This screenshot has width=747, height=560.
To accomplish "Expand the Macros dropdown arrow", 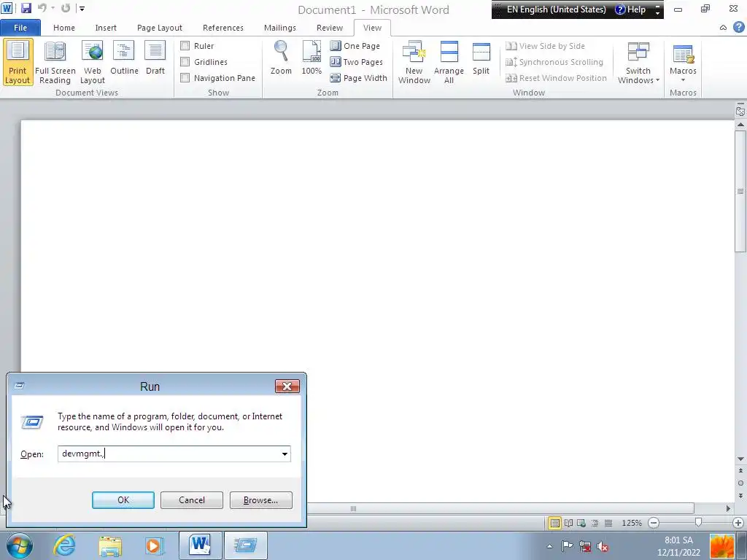I will (x=683, y=80).
